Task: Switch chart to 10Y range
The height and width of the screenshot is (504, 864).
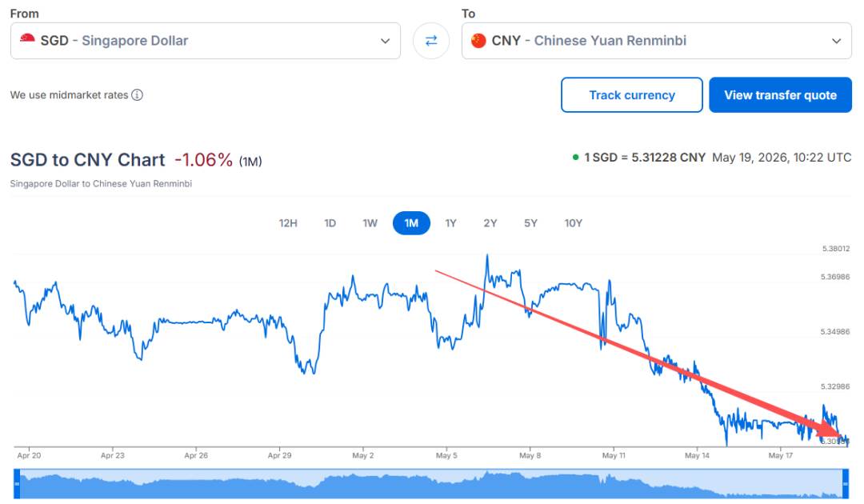Action: pos(573,223)
